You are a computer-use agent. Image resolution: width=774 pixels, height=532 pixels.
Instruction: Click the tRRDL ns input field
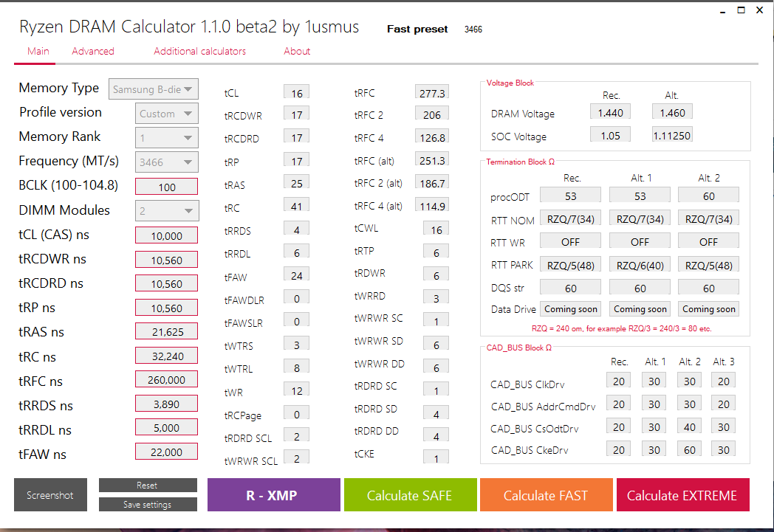[x=167, y=427]
